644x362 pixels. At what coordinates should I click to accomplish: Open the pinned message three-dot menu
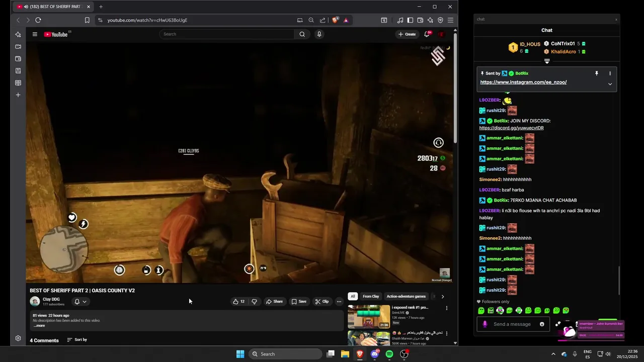[x=610, y=73]
